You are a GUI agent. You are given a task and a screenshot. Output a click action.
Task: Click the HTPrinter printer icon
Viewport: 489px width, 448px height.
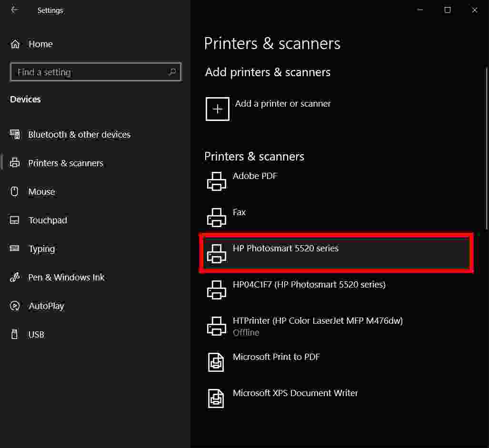[x=217, y=326]
